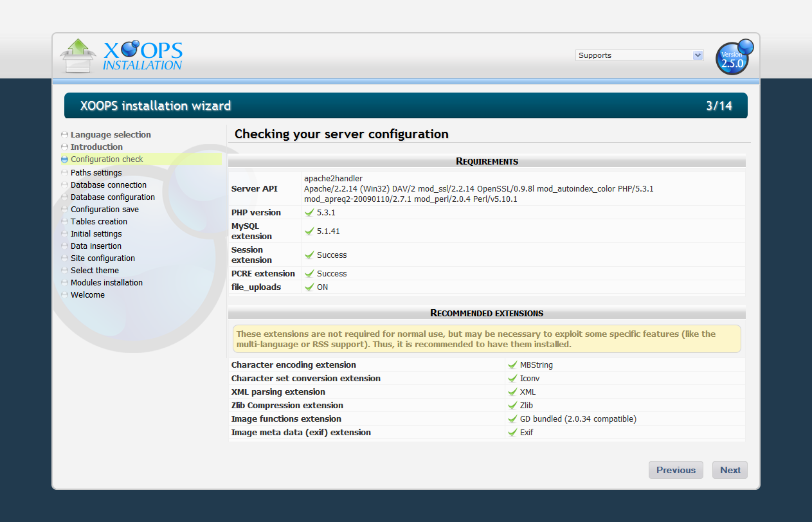812x522 pixels.
Task: Click bullet icon beside Welcome
Action: [64, 294]
